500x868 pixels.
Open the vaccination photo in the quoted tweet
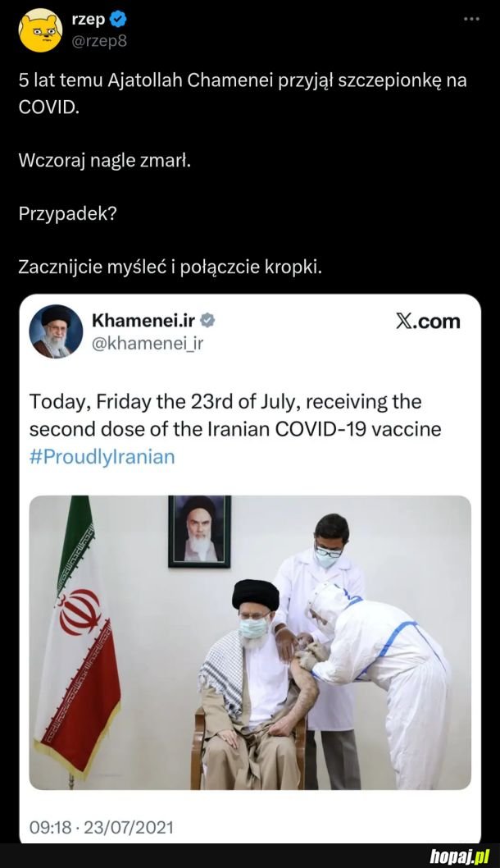coord(250,642)
